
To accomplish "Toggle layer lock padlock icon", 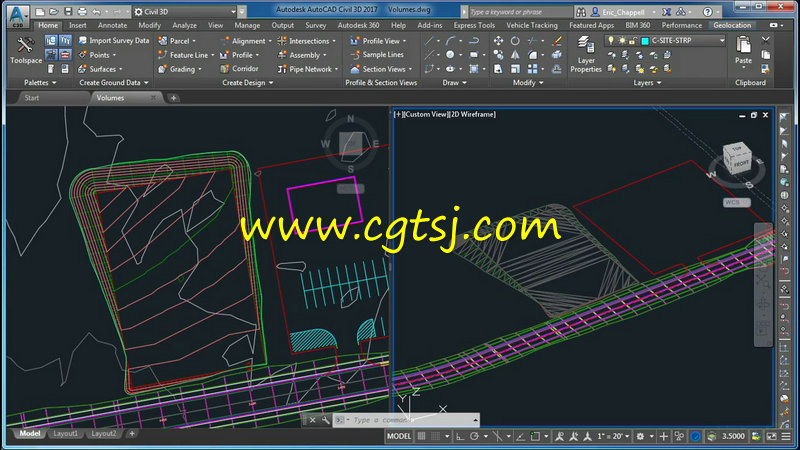I will 633,40.
